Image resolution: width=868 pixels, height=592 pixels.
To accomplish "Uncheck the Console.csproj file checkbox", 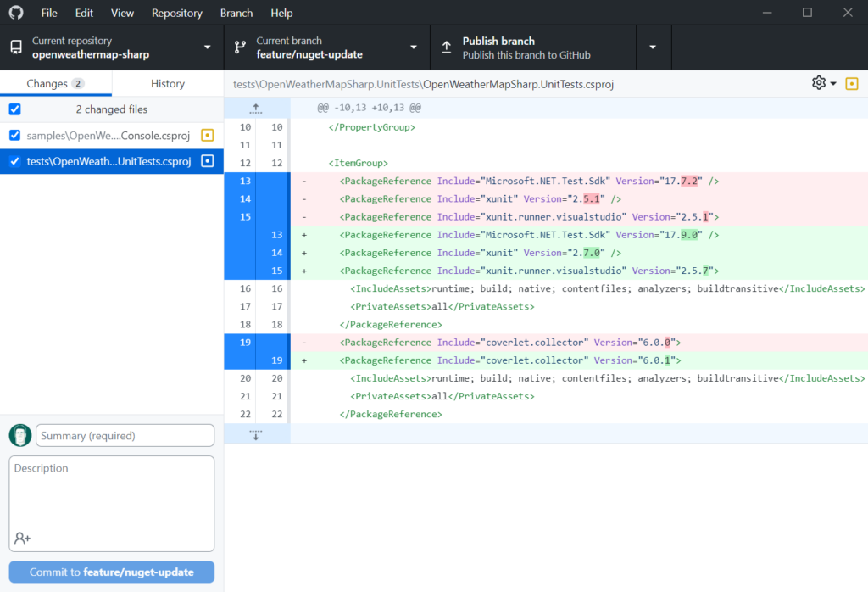I will tap(14, 136).
